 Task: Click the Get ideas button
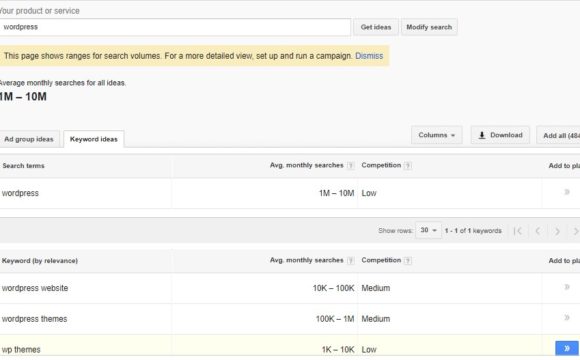click(x=376, y=27)
